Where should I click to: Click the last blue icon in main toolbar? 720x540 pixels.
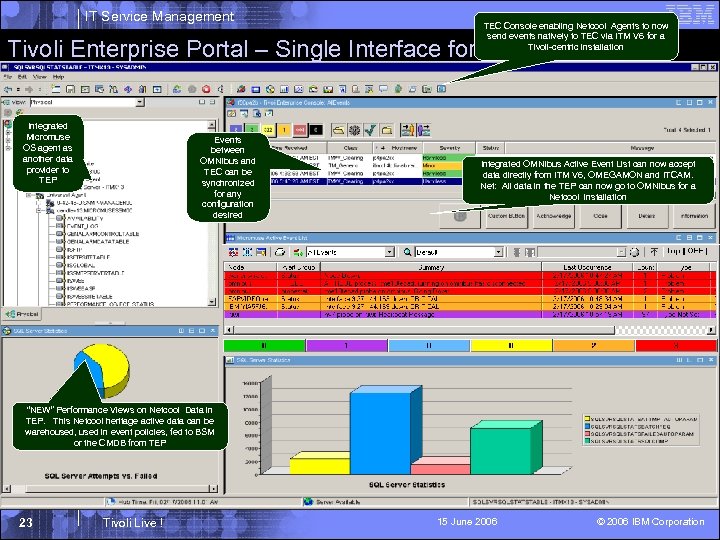[x=441, y=89]
